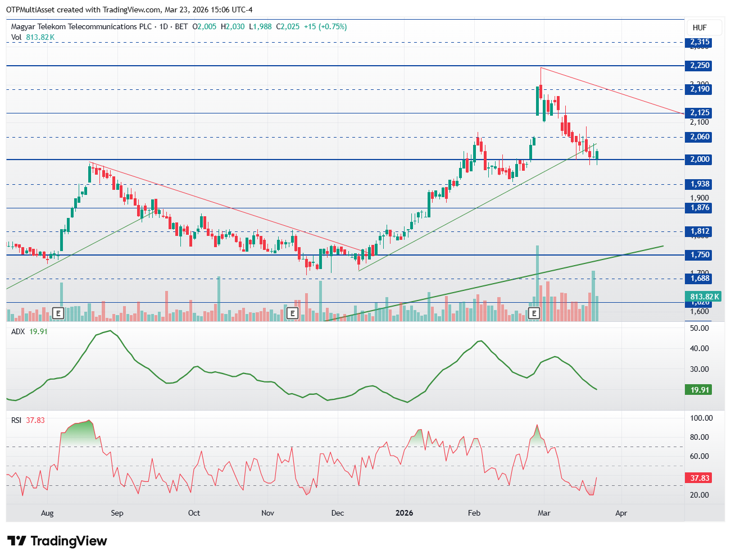The height and width of the screenshot is (560, 731).
Task: Click the 2026 year label on time axis
Action: point(404,513)
